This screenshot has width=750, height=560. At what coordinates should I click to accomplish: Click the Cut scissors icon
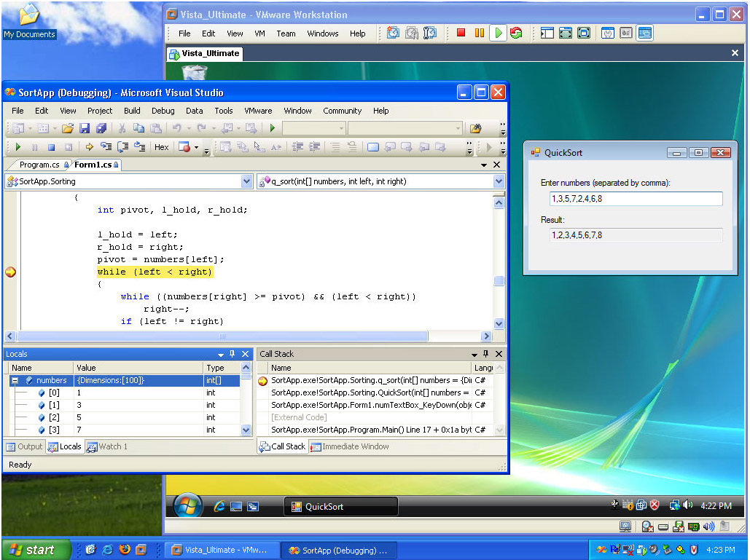(122, 128)
